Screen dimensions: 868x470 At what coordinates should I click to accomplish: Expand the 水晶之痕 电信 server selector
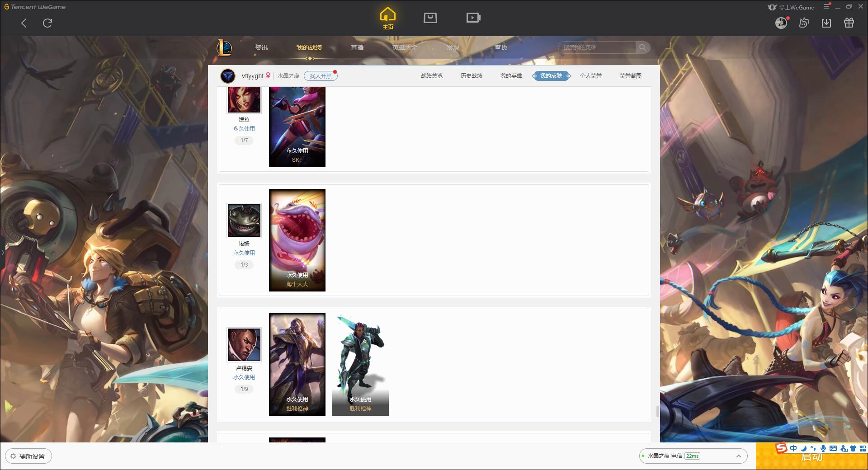pos(693,456)
